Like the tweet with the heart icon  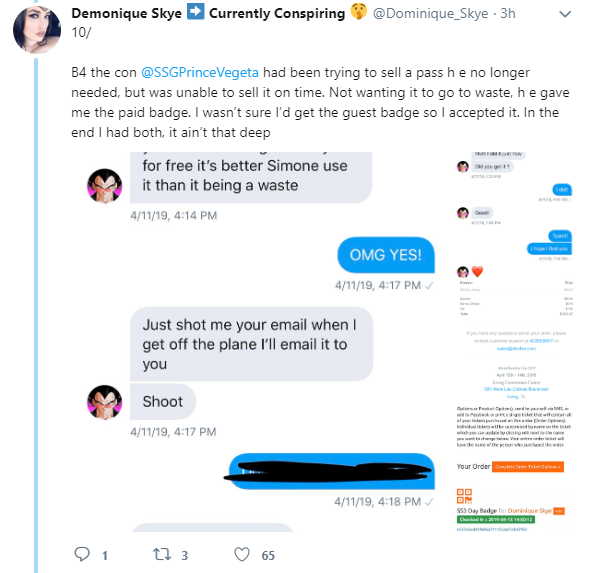tap(242, 554)
